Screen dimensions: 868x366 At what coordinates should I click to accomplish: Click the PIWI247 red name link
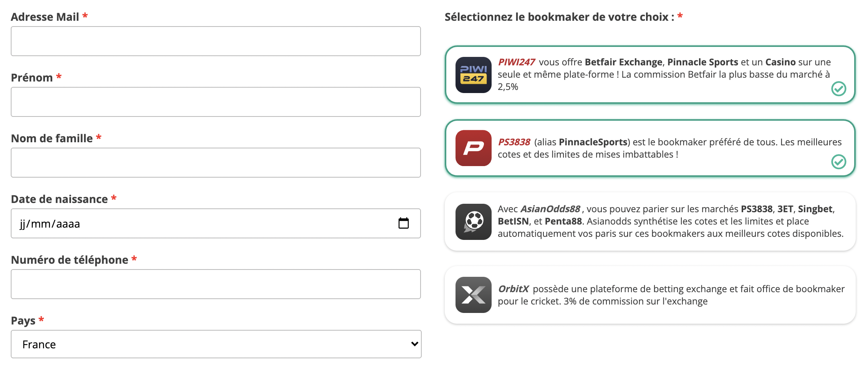point(516,62)
